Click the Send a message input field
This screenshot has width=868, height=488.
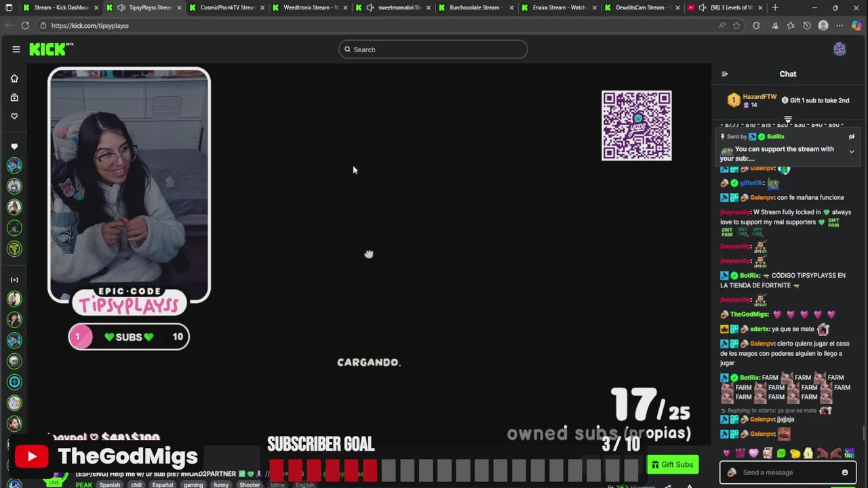click(x=787, y=472)
